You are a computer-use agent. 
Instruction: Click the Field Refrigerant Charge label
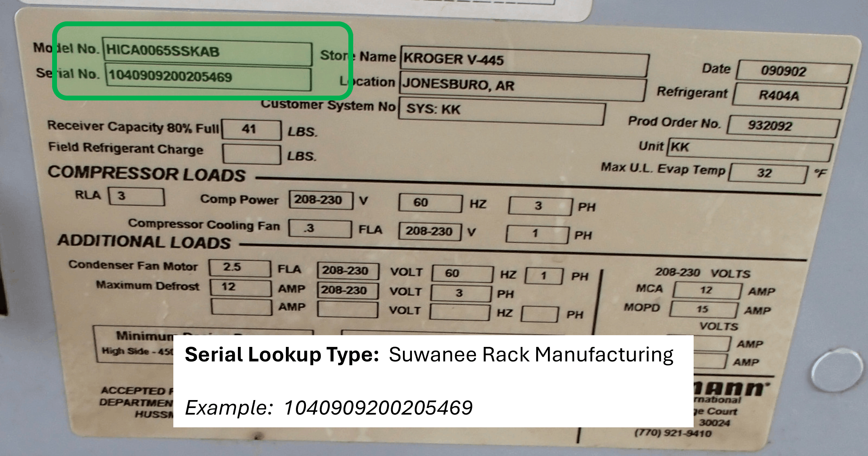coord(126,148)
